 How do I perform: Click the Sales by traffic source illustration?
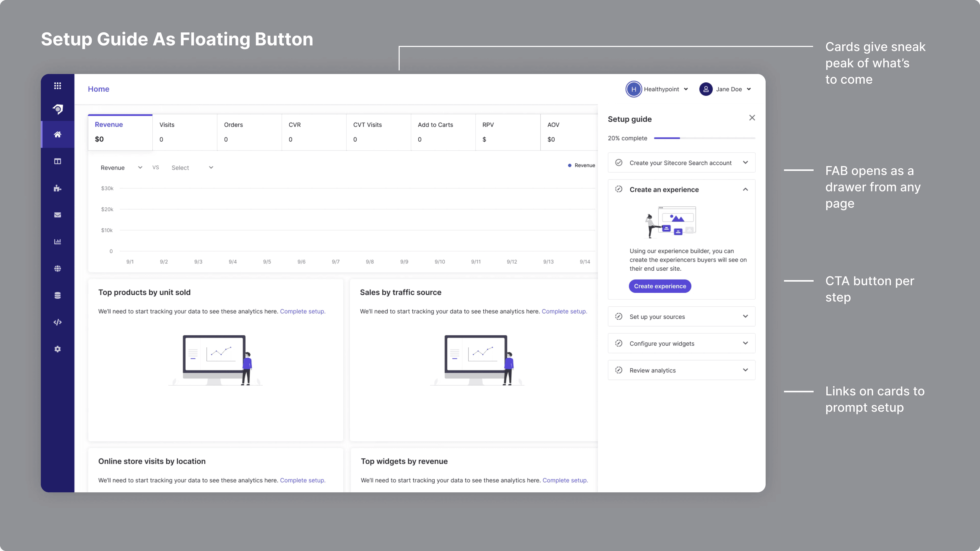coord(477,360)
